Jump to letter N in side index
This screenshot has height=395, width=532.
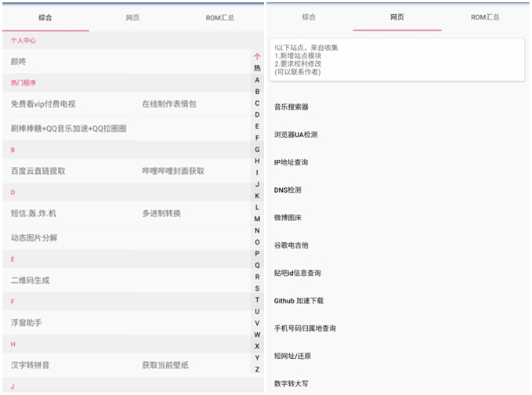257,230
